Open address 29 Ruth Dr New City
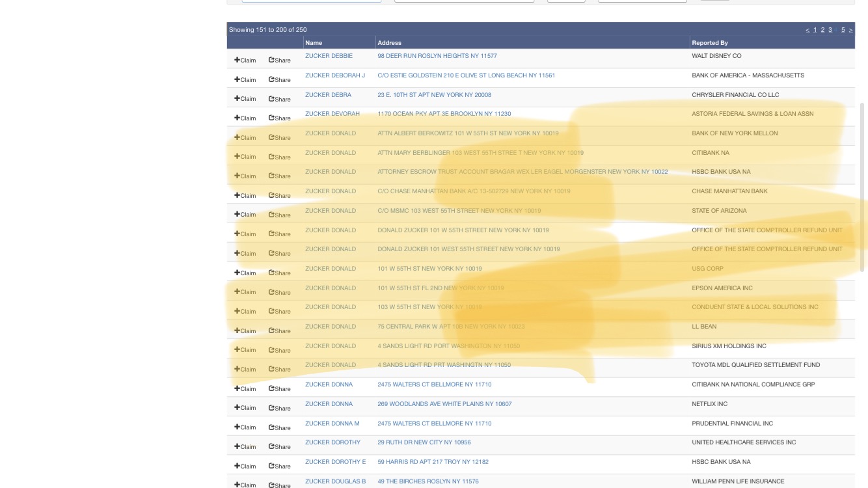The image size is (868, 488). 424,442
